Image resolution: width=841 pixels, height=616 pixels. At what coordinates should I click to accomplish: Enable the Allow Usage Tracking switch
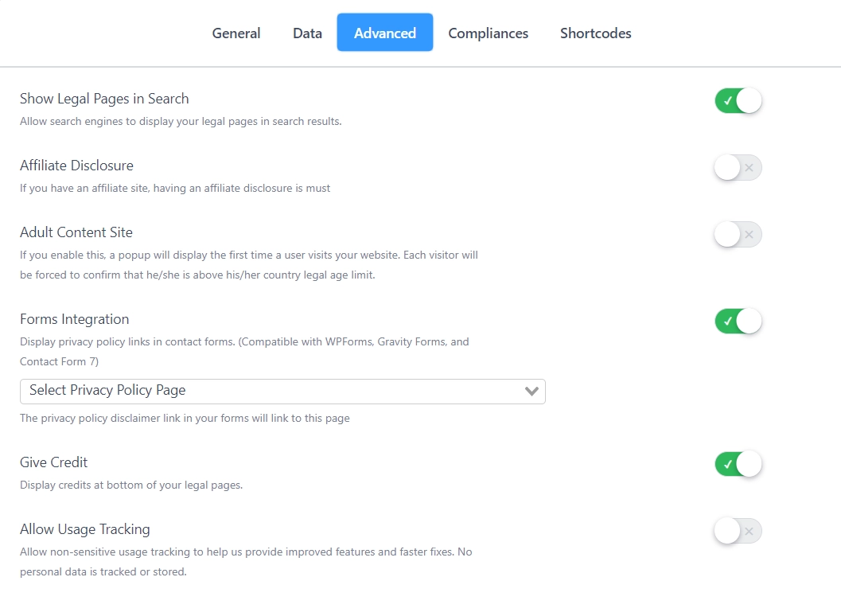pos(738,531)
